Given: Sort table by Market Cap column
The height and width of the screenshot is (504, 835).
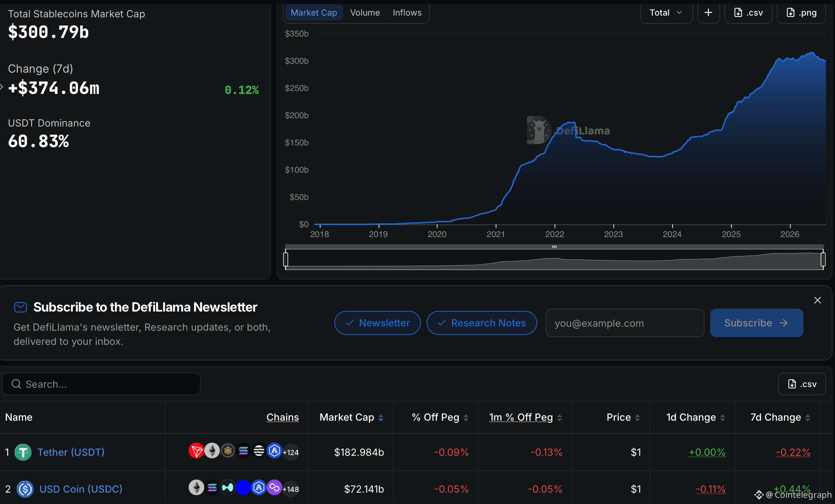Looking at the screenshot, I should click(x=351, y=418).
